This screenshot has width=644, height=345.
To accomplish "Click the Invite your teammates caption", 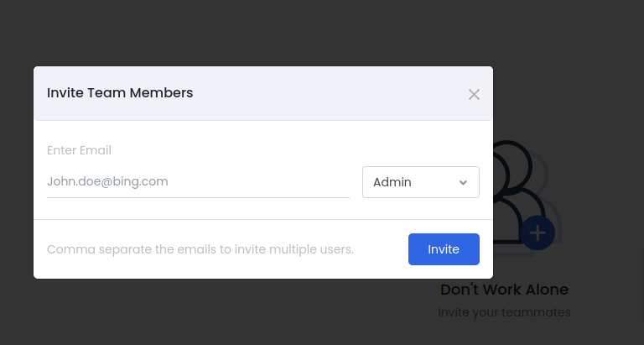I will point(504,312).
